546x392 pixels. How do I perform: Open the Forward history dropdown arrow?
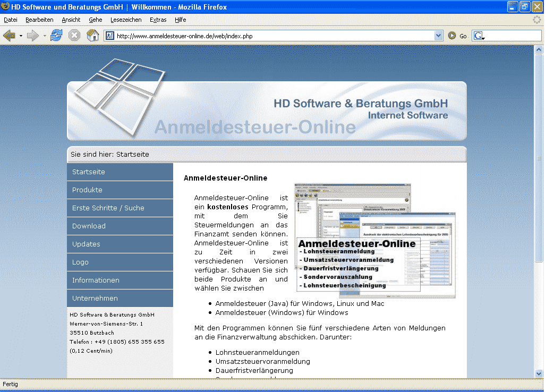click(45, 36)
